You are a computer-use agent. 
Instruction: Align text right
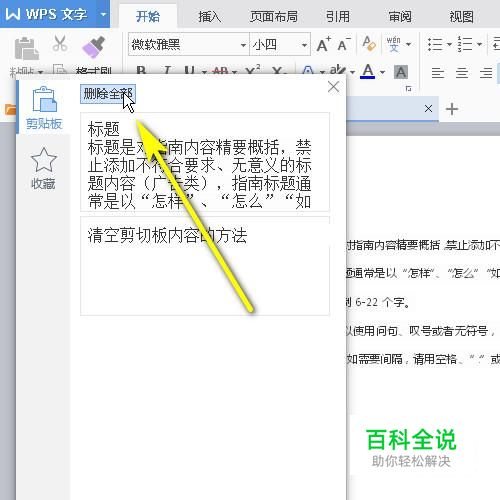coord(486,73)
